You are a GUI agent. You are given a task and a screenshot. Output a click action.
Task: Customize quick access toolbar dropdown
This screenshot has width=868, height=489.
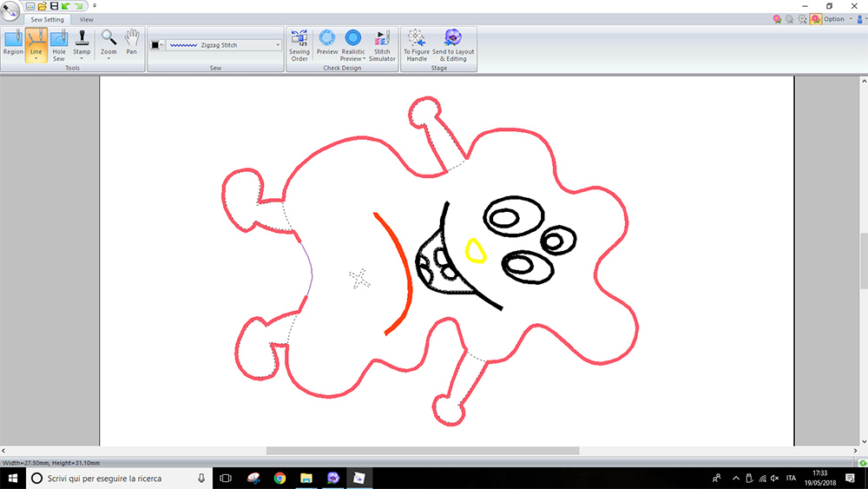pos(95,6)
